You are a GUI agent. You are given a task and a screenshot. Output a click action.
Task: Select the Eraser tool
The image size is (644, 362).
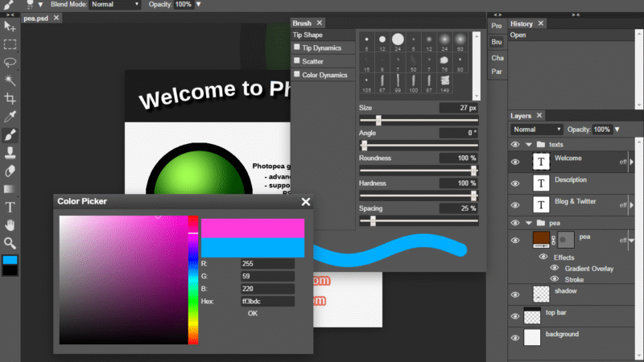tap(10, 171)
